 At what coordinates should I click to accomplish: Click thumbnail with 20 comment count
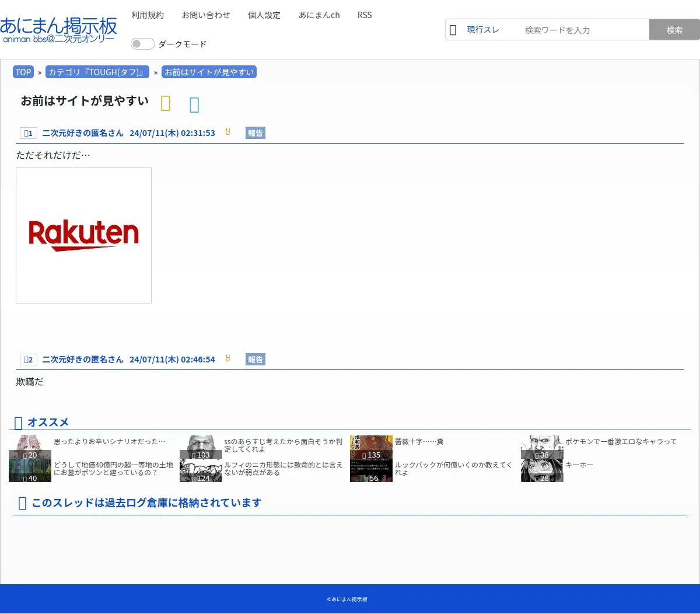click(30, 447)
